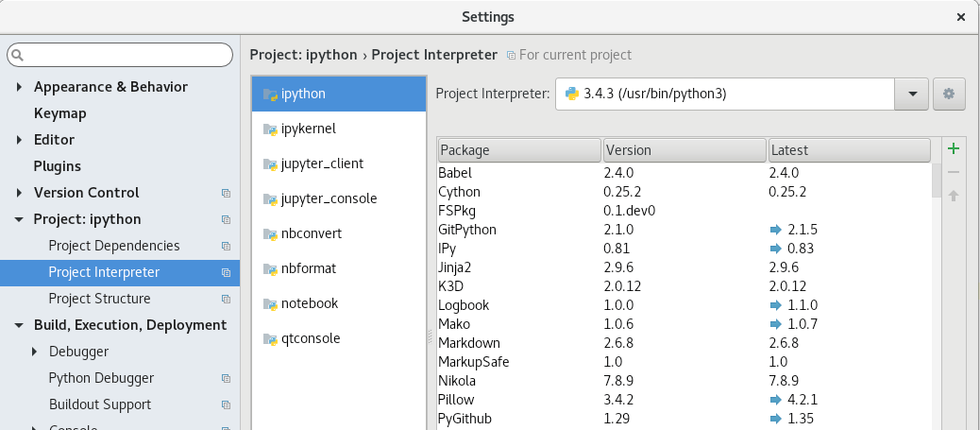Collapse the Project: ipython tree node
The image size is (980, 430).
click(20, 219)
